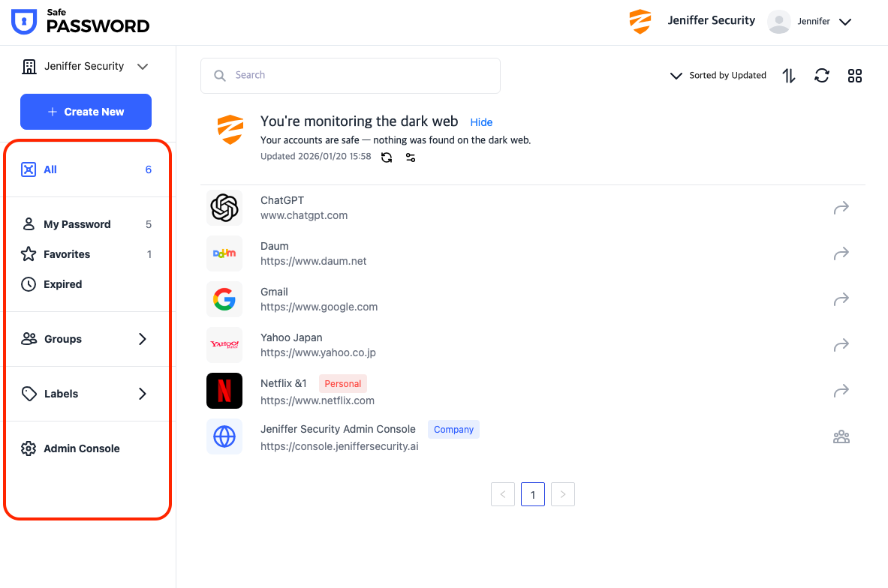The height and width of the screenshot is (588, 888).
Task: Click group icon on Admin Console entry
Action: coord(841,436)
